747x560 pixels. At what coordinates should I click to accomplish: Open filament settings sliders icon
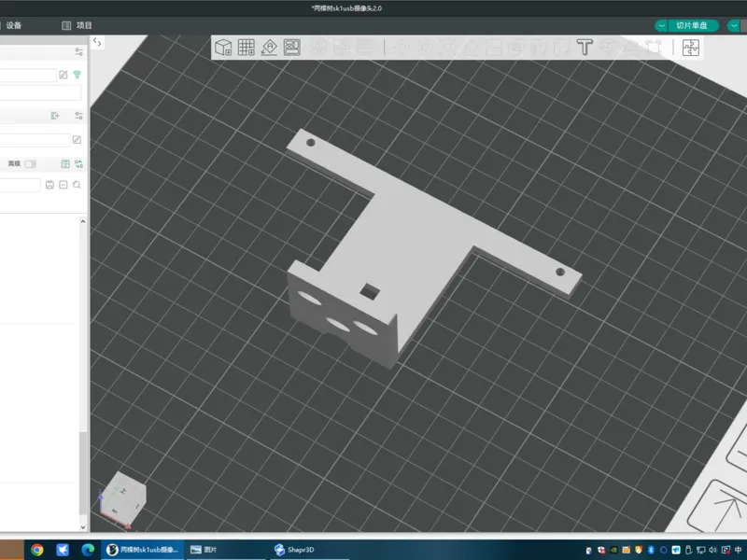78,115
